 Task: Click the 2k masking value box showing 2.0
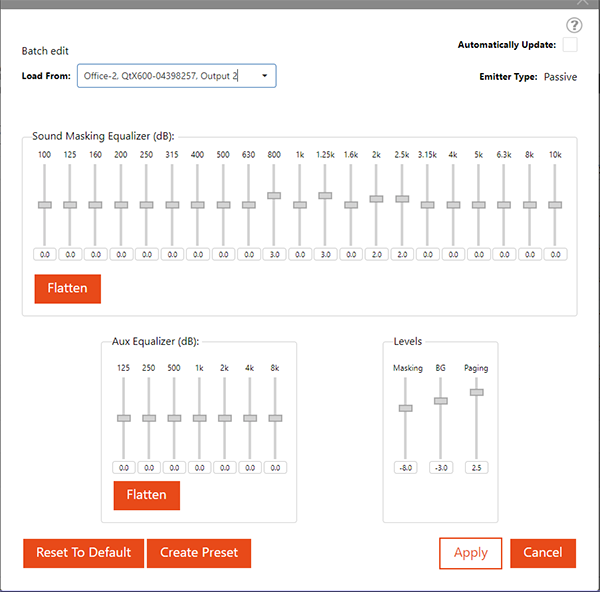pyautogui.click(x=377, y=254)
